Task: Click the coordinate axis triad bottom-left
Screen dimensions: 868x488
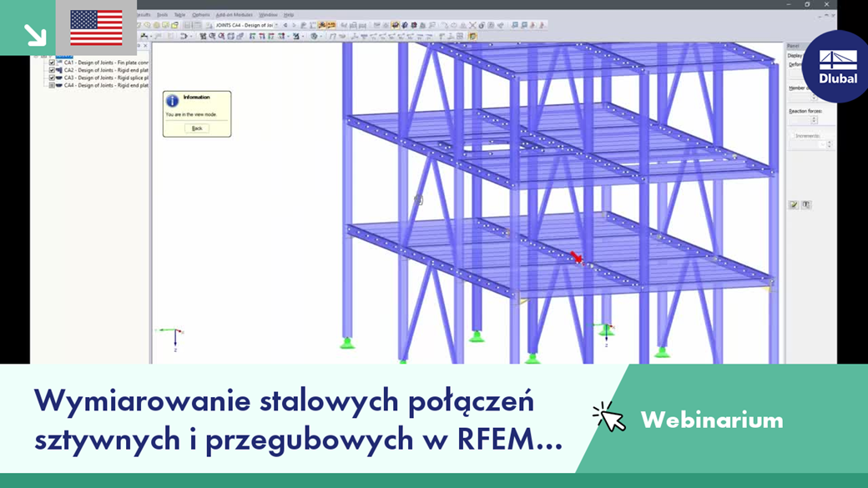Action: click(x=172, y=339)
